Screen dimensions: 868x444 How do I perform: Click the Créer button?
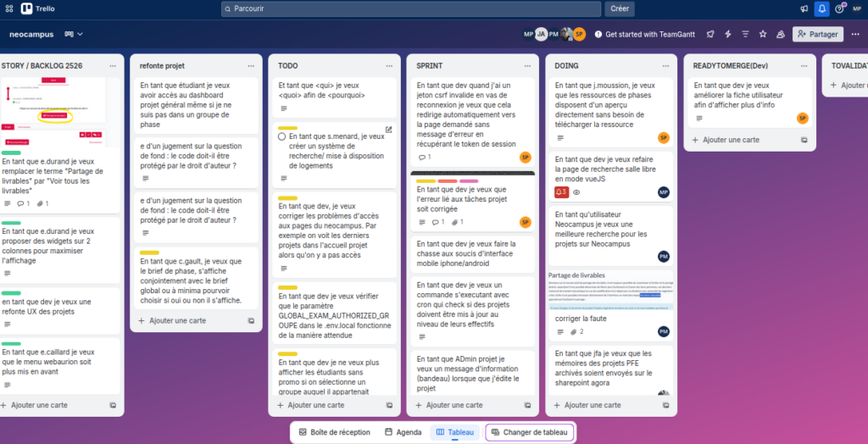[x=620, y=8]
